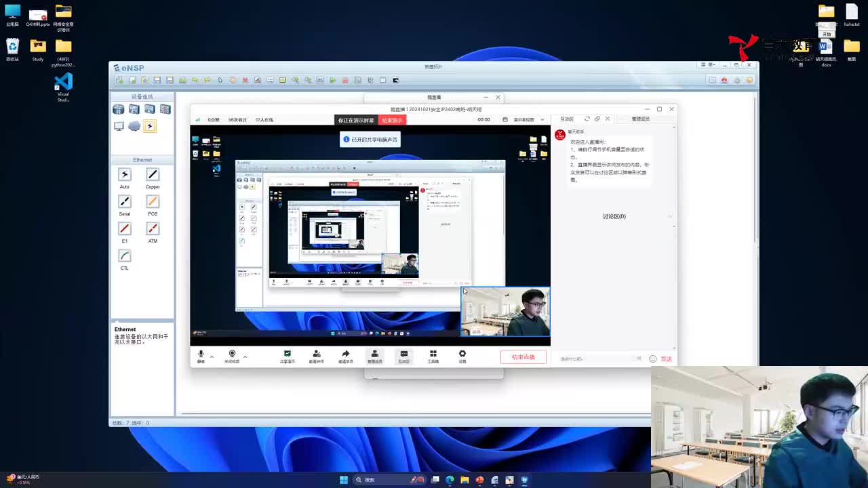The image size is (868, 488).
Task: Click the red end presentation button
Action: [392, 120]
